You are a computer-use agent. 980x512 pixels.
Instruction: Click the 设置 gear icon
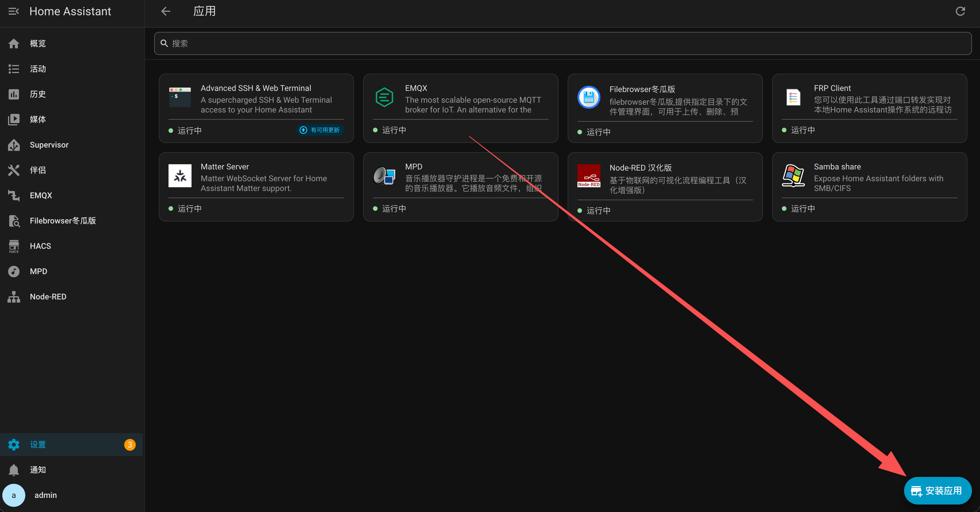pyautogui.click(x=14, y=445)
